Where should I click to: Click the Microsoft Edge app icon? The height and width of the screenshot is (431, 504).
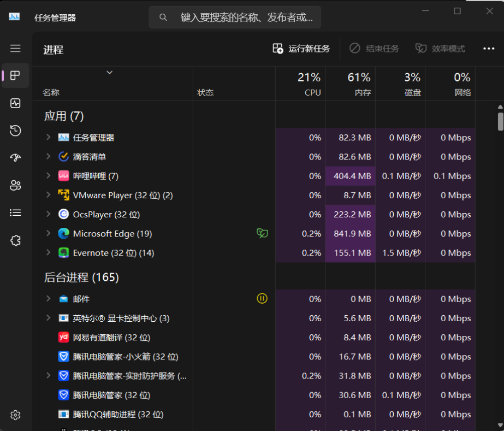[x=64, y=233]
